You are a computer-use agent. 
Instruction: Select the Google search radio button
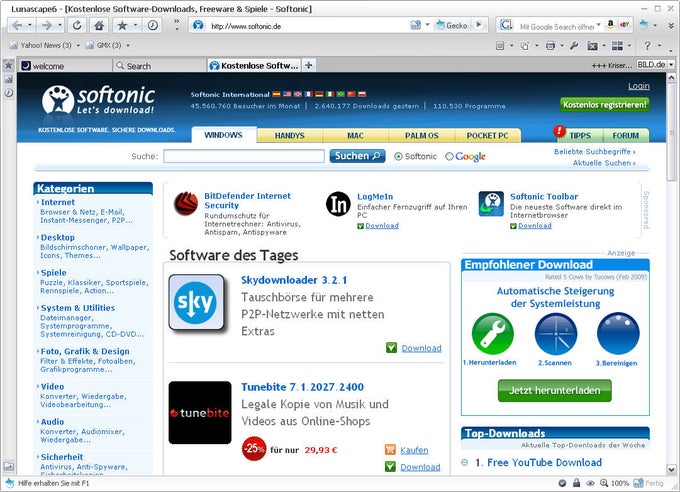point(449,156)
